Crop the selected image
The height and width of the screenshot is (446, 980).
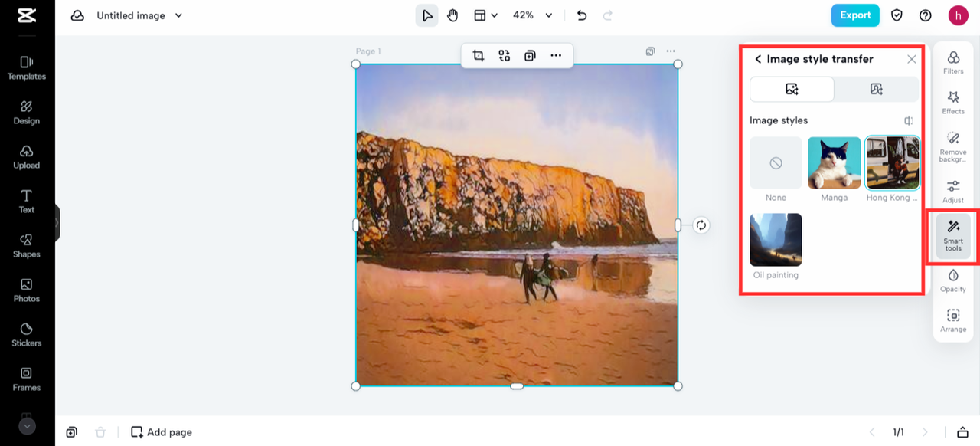[x=479, y=55]
